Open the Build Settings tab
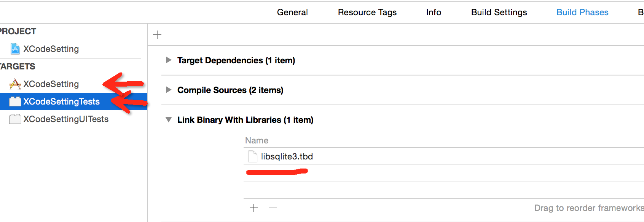The width and height of the screenshot is (644, 222). 499,12
